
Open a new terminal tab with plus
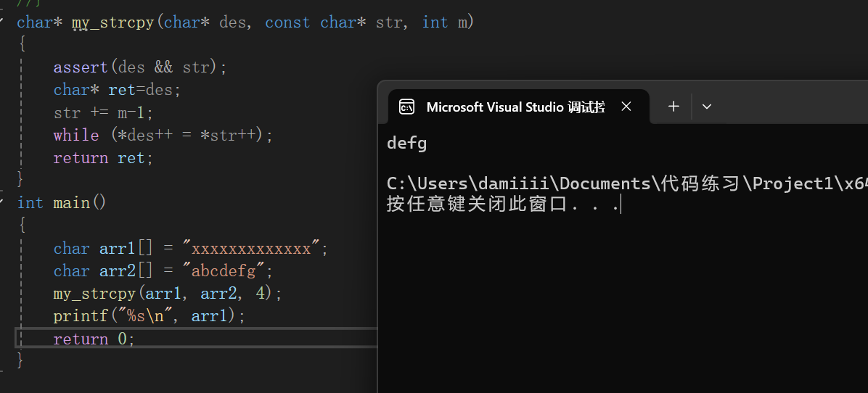(x=673, y=107)
